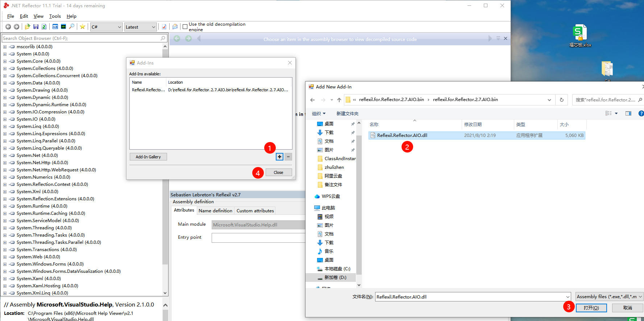Image resolution: width=644 pixels, height=321 pixels.
Task: Switch to the Name definition tab
Action: [x=215, y=210]
